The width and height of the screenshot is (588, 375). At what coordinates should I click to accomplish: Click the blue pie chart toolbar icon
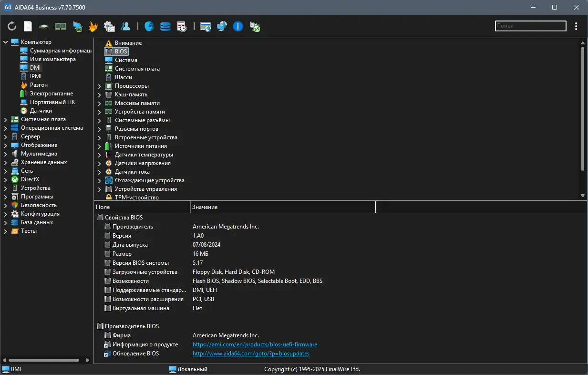tap(149, 26)
